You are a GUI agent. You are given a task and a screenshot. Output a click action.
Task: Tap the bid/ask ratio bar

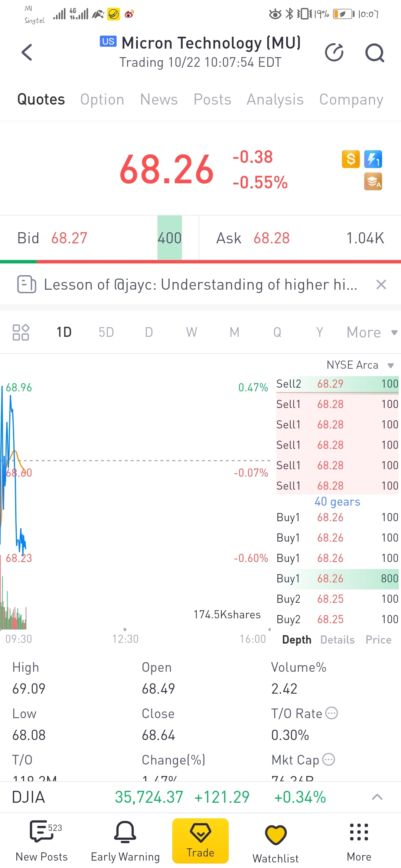(200, 262)
